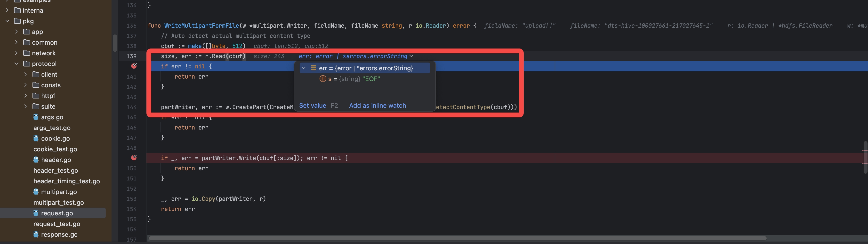Expand the client folder
Image resolution: width=868 pixels, height=244 pixels.
(x=25, y=74)
